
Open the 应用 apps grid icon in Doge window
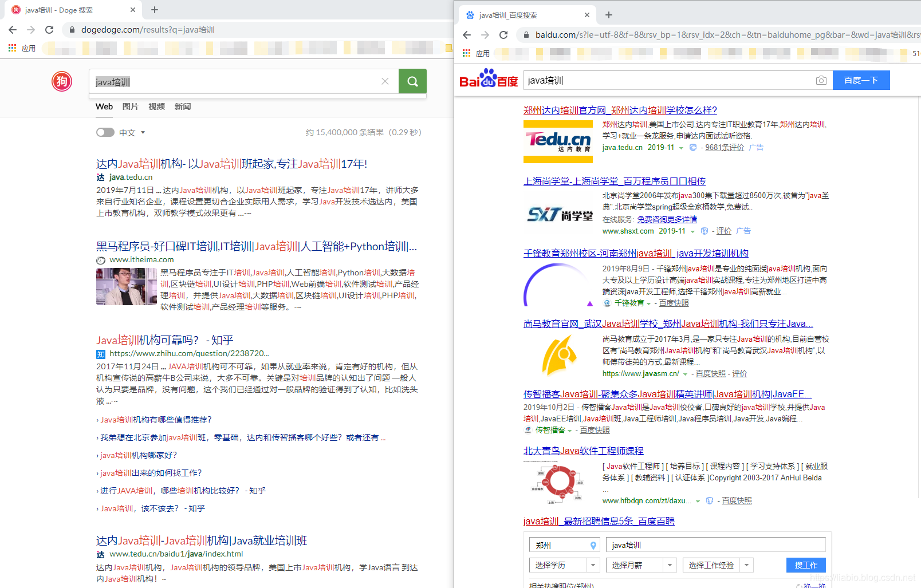point(11,48)
